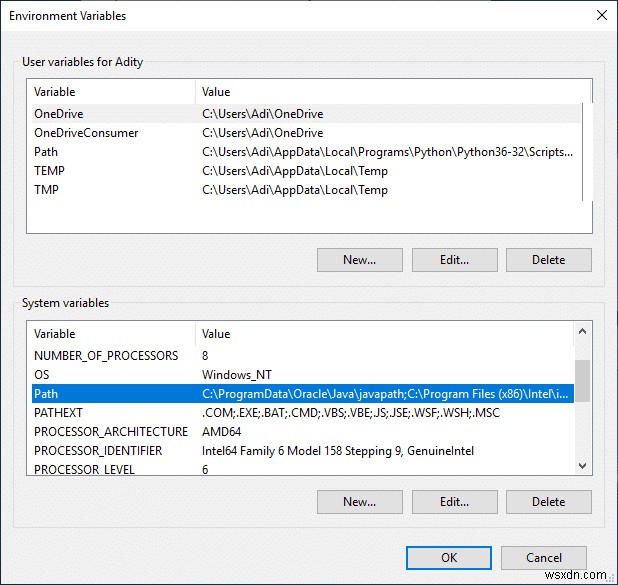
Task: Select TMP user variable row
Action: (306, 190)
